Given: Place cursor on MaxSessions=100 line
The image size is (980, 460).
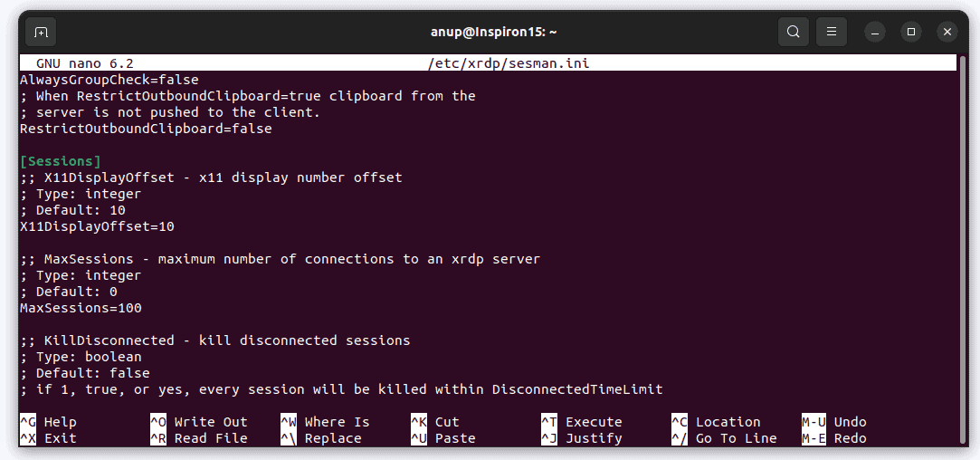Looking at the screenshot, I should pos(81,308).
